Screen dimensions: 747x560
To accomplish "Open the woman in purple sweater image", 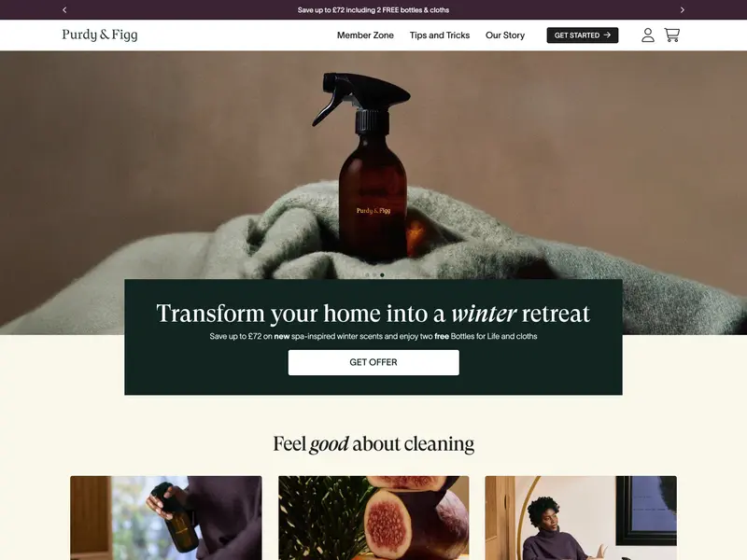I will coord(581,518).
